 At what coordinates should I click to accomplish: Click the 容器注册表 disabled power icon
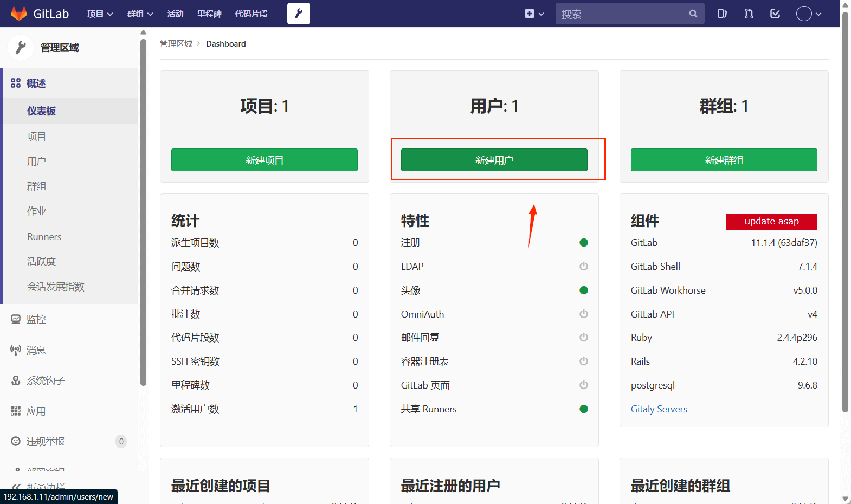(x=584, y=361)
